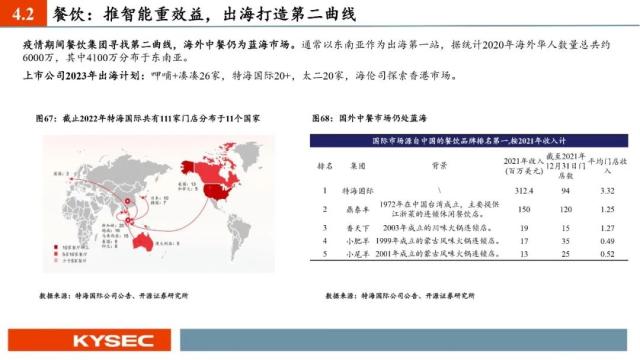This screenshot has height=360, width=640.
Task: Click the background text 2001年成立的蒙古风味火锅连锁店
Action: tap(438, 254)
